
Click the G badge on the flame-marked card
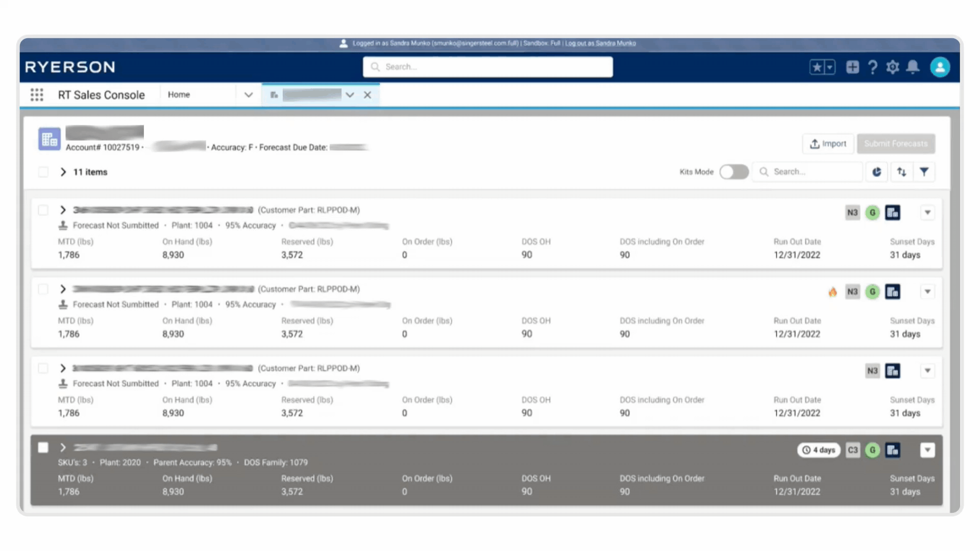[872, 292]
